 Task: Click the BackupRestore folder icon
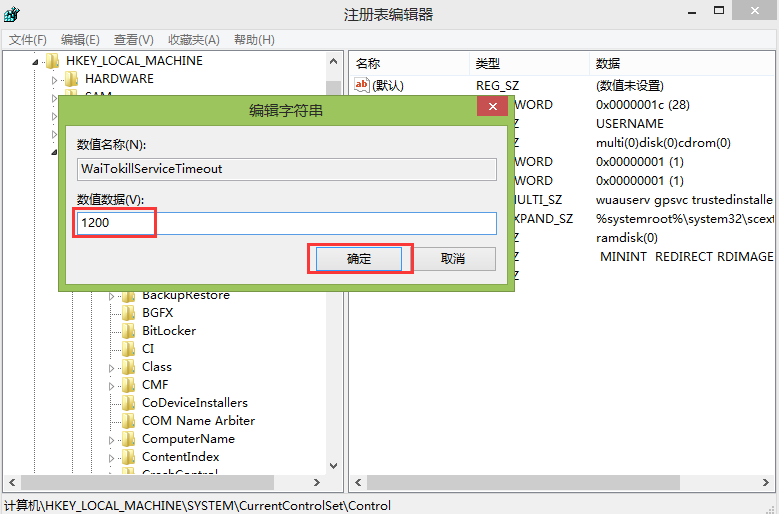[128, 295]
